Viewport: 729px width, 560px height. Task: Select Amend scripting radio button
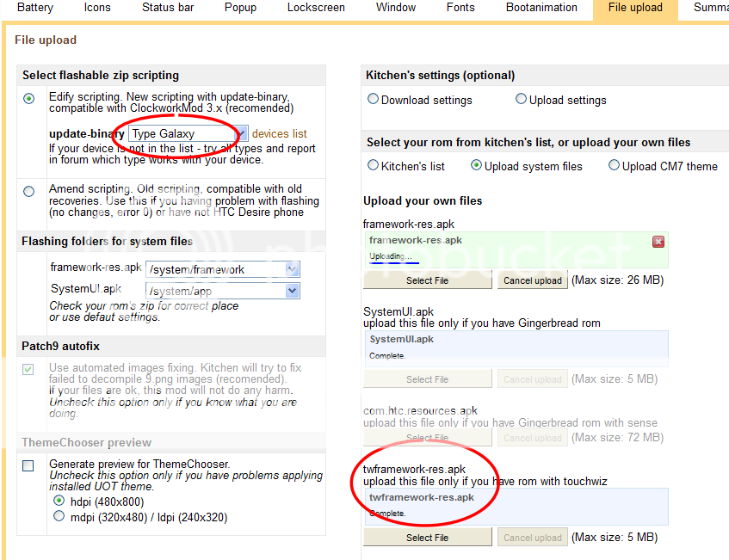pyautogui.click(x=29, y=191)
